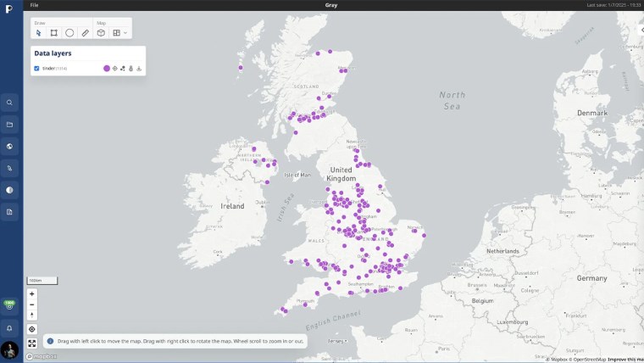Open the half-circle contrast sidebar icon
This screenshot has width=644, height=363.
click(9, 190)
